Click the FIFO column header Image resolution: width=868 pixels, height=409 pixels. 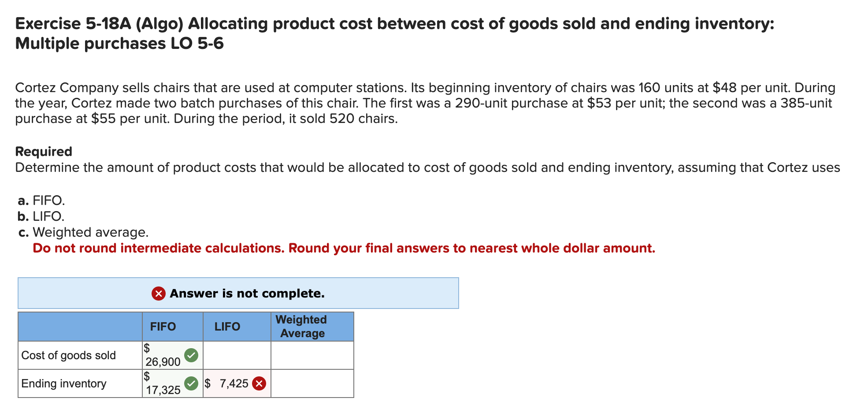(x=163, y=326)
